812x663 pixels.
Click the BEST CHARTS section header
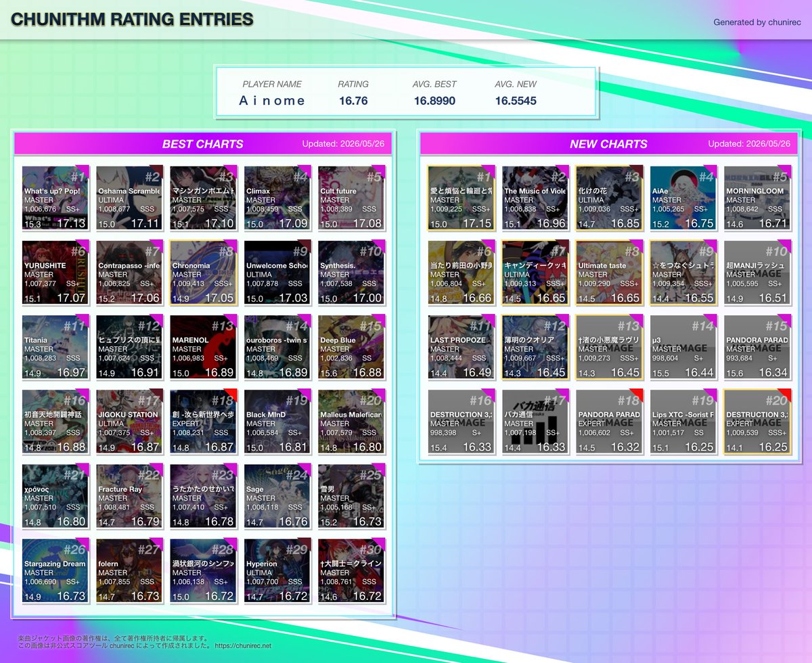[203, 143]
